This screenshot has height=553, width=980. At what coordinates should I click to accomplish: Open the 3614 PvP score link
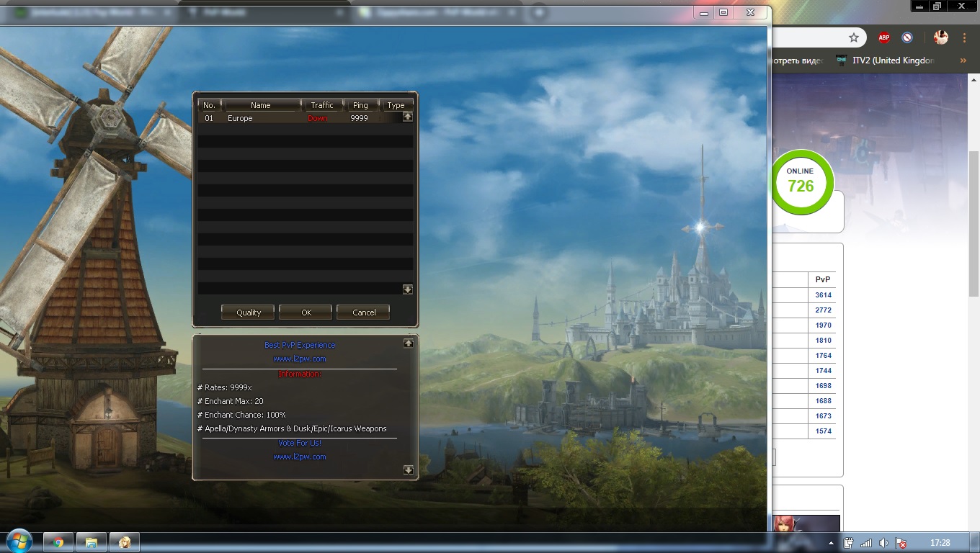(823, 295)
